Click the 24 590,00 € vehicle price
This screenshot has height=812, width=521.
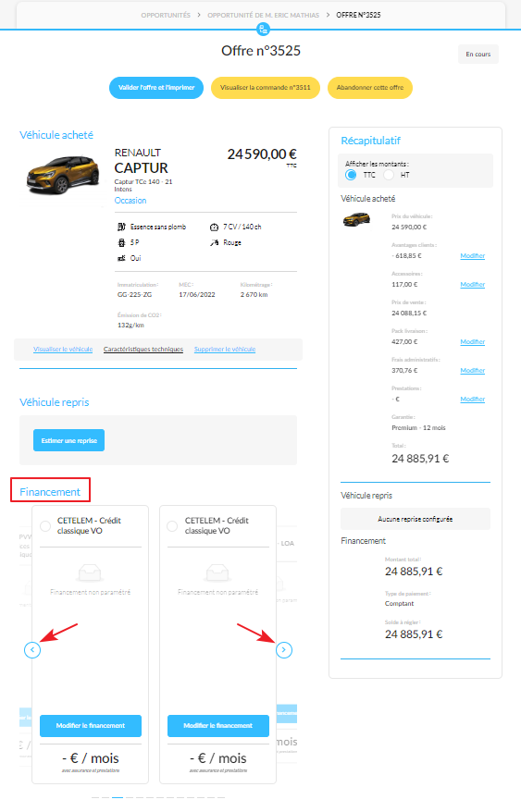pyautogui.click(x=262, y=154)
